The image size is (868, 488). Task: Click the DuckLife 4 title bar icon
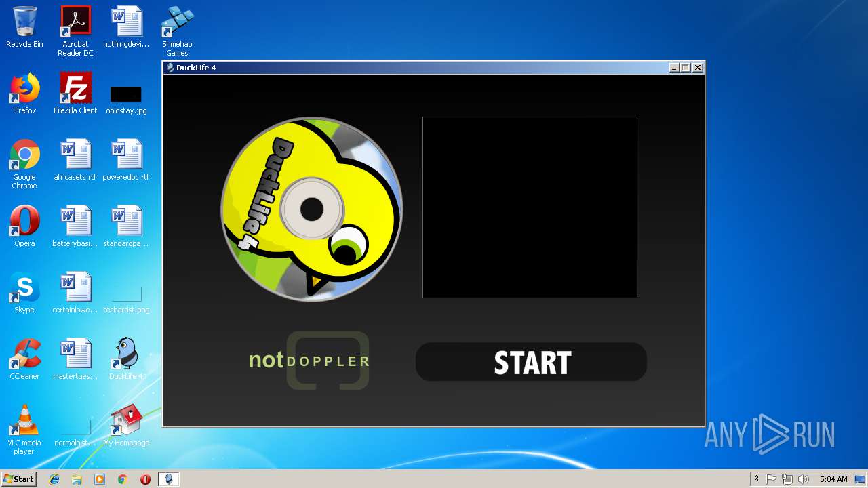(170, 68)
